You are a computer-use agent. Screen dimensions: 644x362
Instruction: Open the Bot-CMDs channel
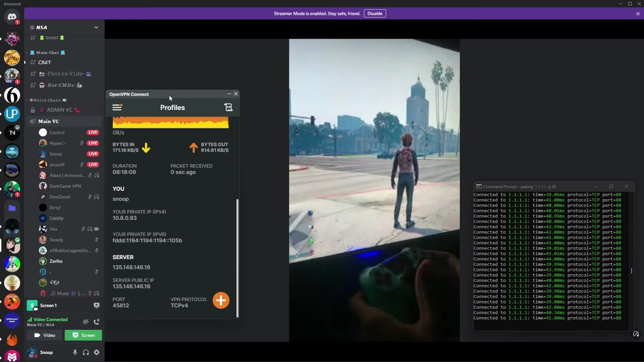coord(64,85)
